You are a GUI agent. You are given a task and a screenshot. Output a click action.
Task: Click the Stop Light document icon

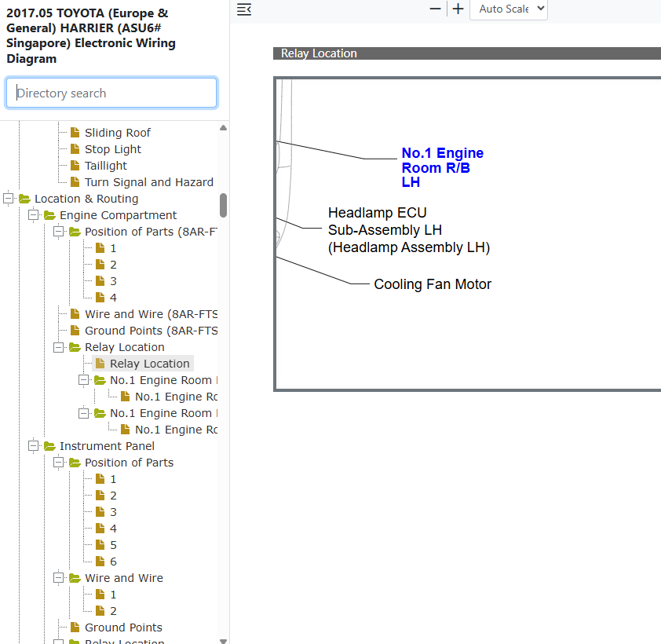(x=75, y=149)
